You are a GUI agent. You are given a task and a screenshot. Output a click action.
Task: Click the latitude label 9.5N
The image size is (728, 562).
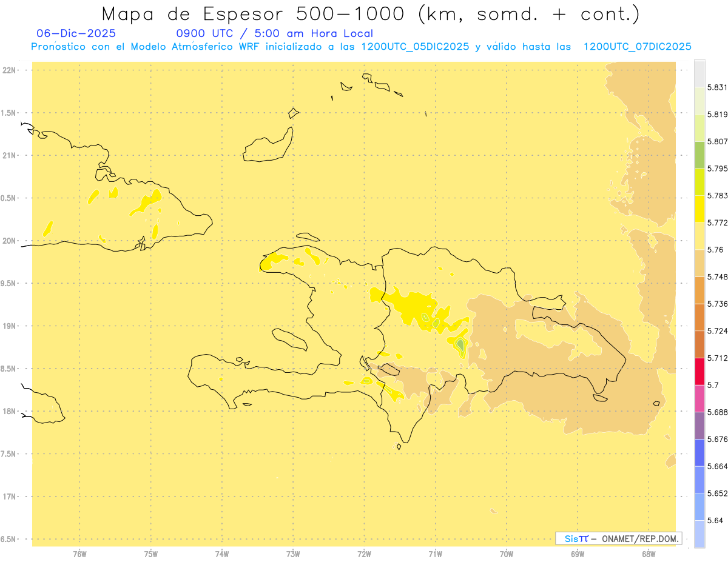point(9,283)
